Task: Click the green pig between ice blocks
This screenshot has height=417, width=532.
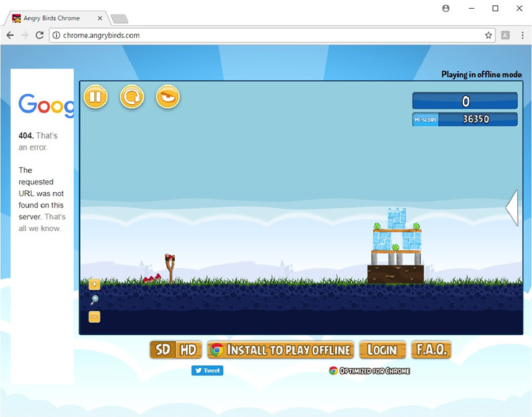Action: 395,247
